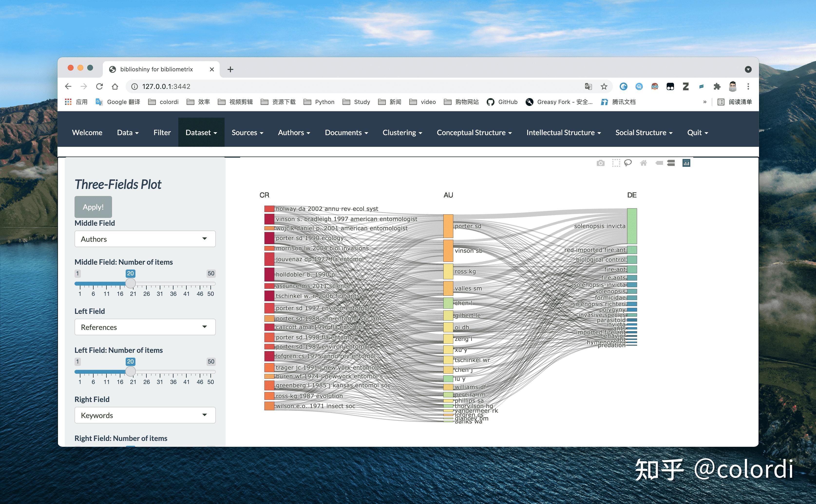
Task: Open the Middle Field Authors dropdown
Action: [145, 239]
